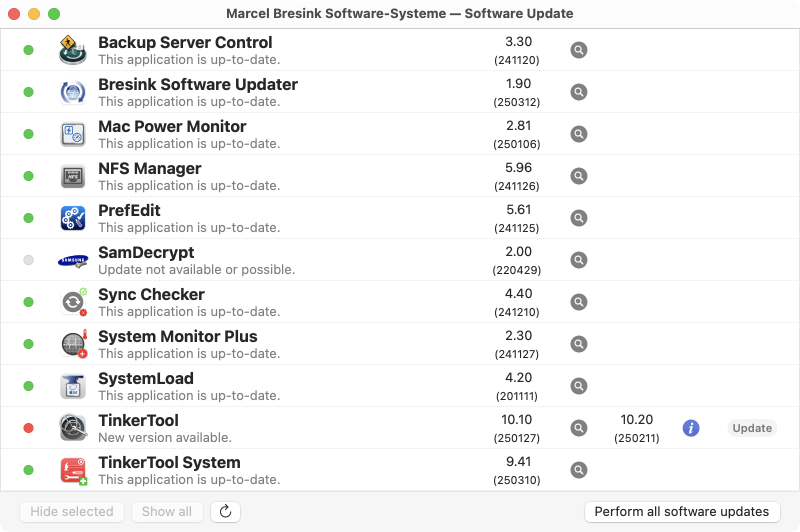
Task: Click the gray status dot beside SamDecrypt
Action: coord(29,260)
